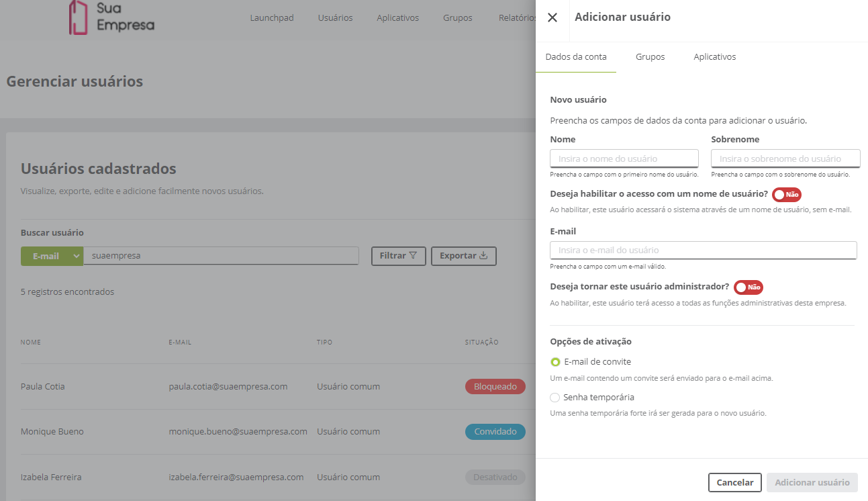Select E-mail de convite radio option
The image size is (868, 501).
(555, 362)
